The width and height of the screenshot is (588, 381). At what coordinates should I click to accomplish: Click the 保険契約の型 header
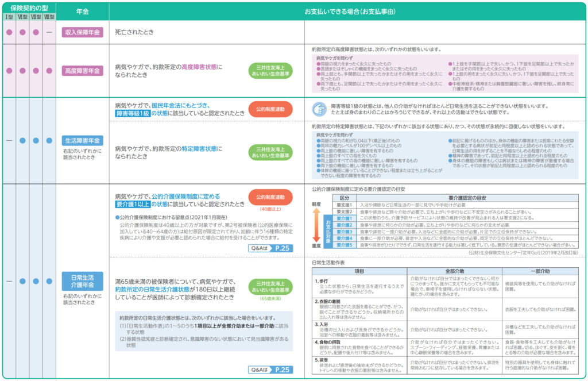coord(29,9)
